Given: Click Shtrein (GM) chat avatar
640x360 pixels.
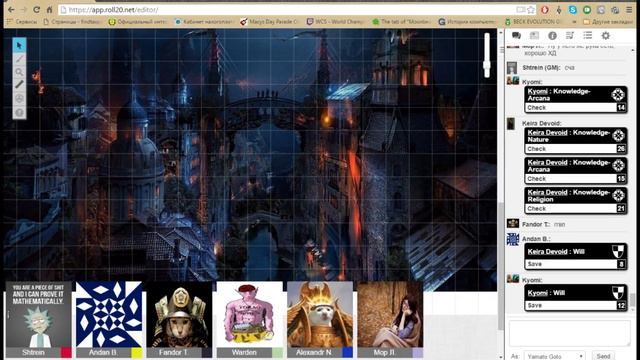Looking at the screenshot, I should click(x=512, y=68).
